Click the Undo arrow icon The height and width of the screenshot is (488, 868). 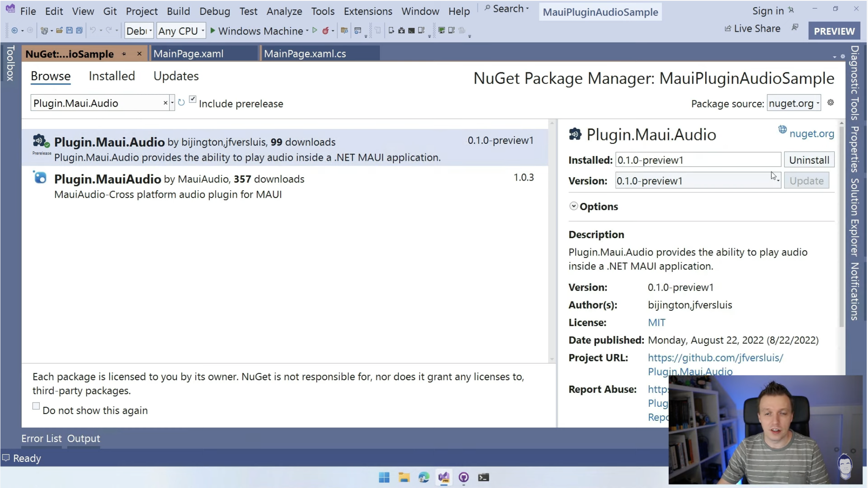(93, 30)
